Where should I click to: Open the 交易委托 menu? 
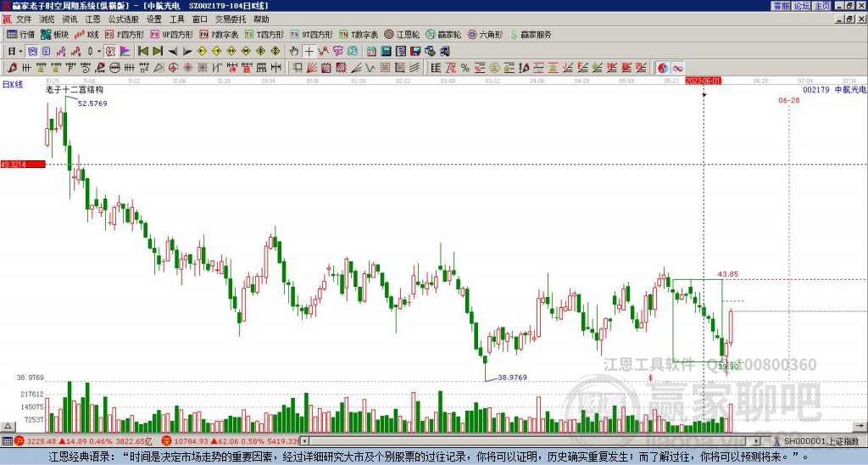click(231, 20)
